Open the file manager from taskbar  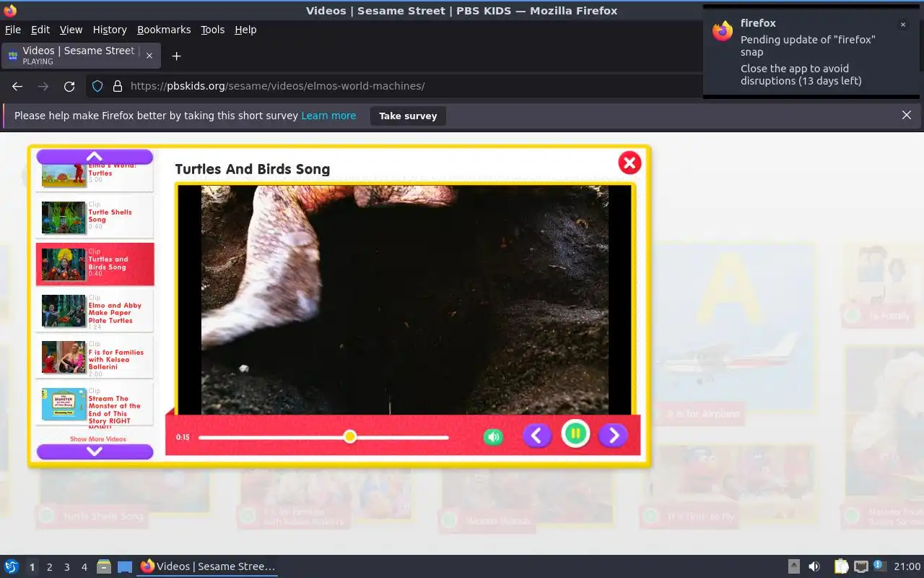pos(104,566)
